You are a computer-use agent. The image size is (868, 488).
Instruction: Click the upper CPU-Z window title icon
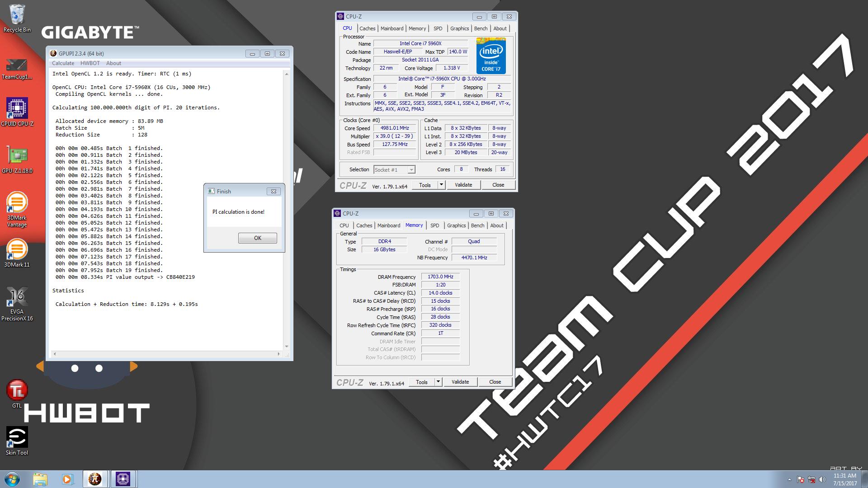(x=340, y=16)
